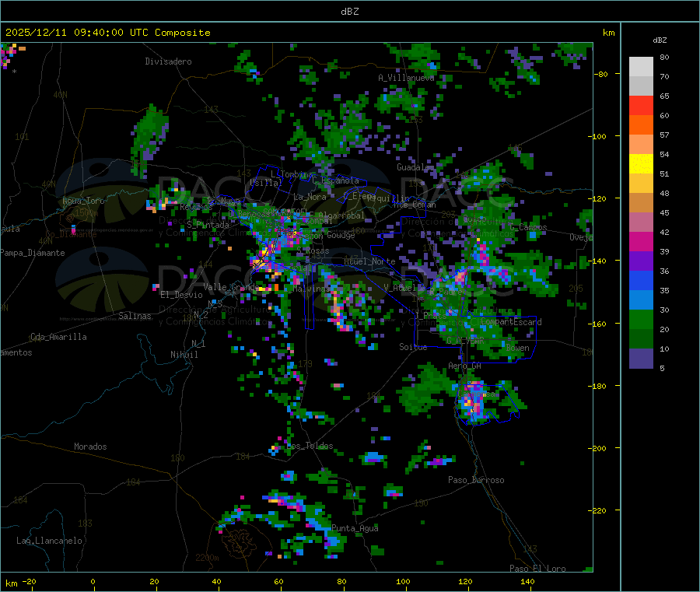This screenshot has height=592, width=700.
Task: Click the 100 km bottom axis label
Action: pos(403,581)
